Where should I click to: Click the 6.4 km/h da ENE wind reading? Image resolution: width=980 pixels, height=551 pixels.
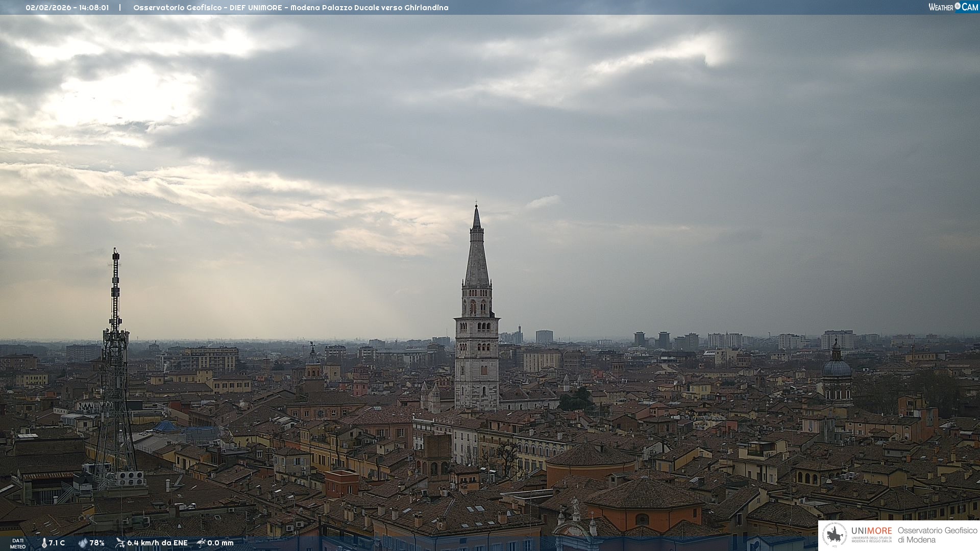157,543
